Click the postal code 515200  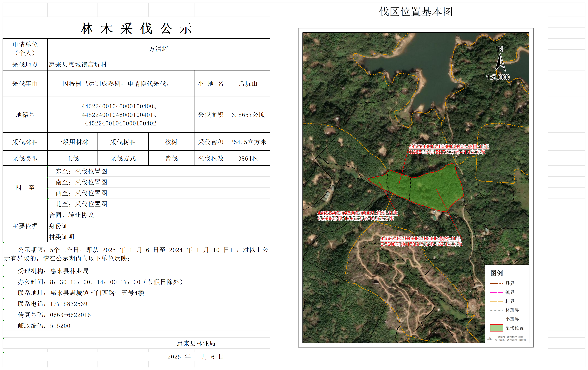point(60,326)
